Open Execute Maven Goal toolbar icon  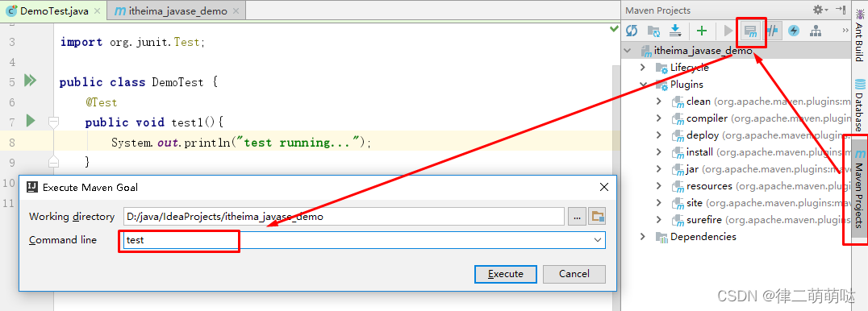point(751,31)
